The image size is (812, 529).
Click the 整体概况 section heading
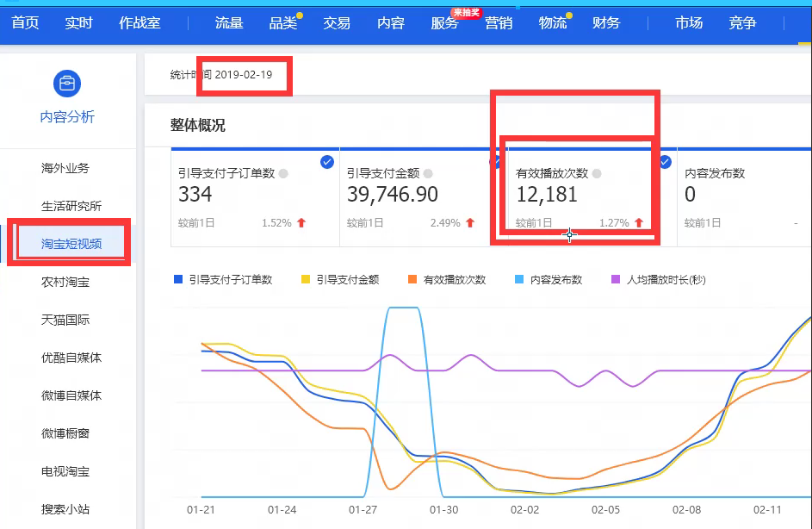point(197,126)
